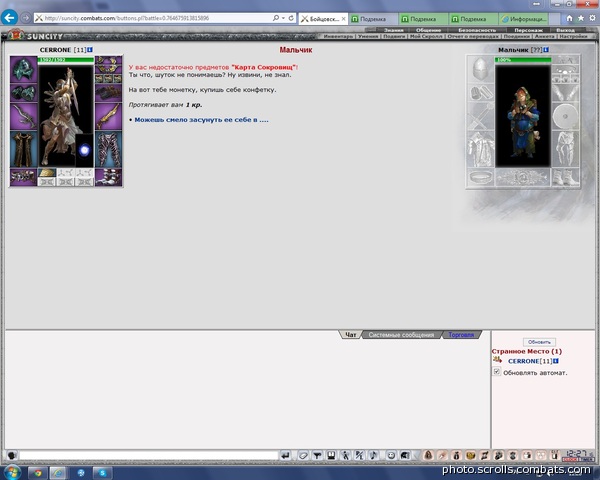Click the chat music note sound icon
This screenshot has width=600, height=480.
373,456
